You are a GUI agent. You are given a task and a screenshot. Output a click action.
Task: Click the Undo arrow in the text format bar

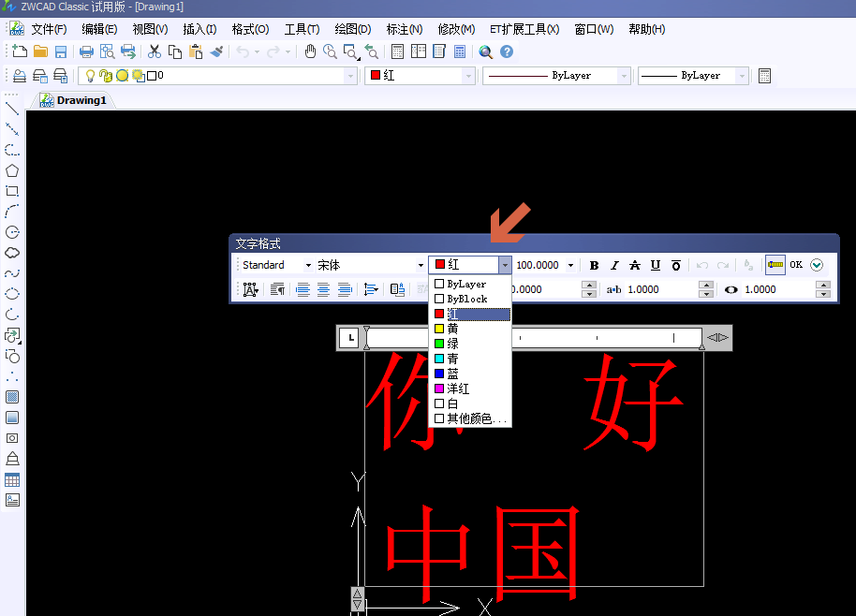point(704,264)
